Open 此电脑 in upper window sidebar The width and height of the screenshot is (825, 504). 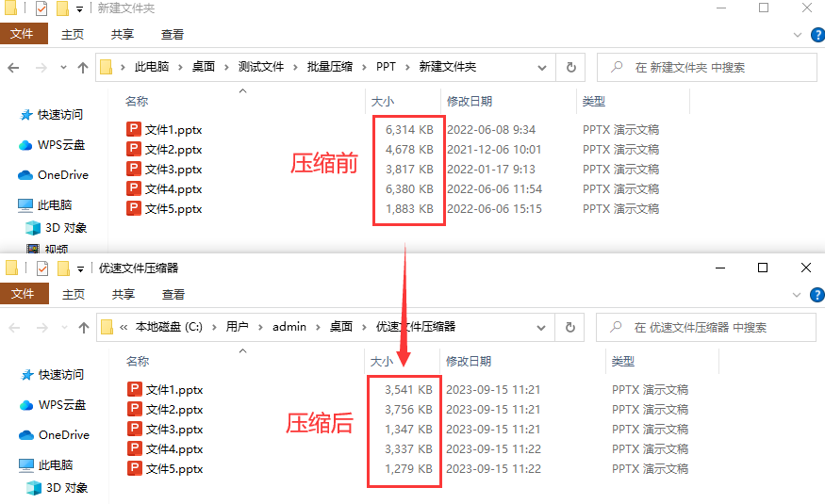click(x=44, y=205)
